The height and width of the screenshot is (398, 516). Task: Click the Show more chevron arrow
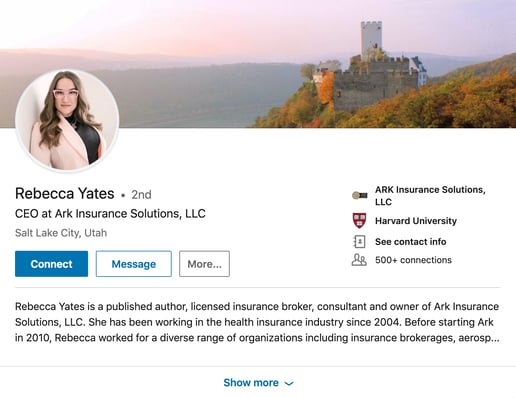[289, 383]
